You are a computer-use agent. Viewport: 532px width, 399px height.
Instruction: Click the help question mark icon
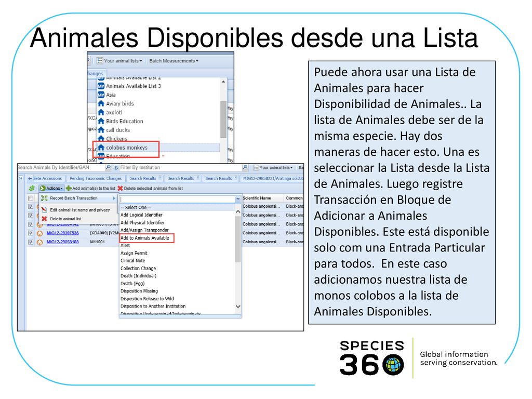point(116,167)
